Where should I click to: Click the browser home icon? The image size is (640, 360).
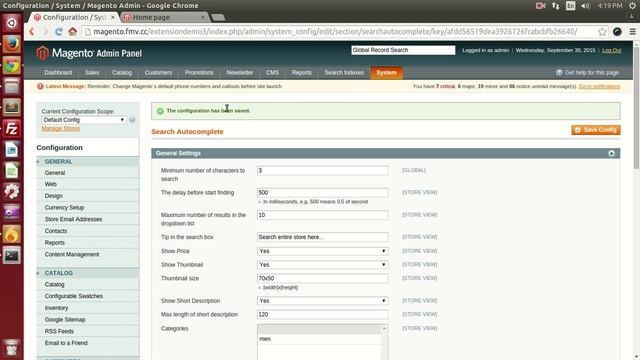point(72,31)
